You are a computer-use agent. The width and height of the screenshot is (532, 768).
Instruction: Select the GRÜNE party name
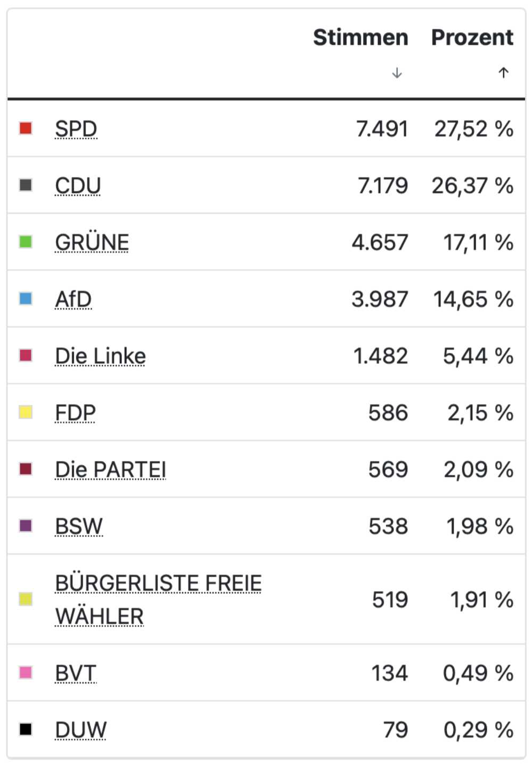[92, 242]
